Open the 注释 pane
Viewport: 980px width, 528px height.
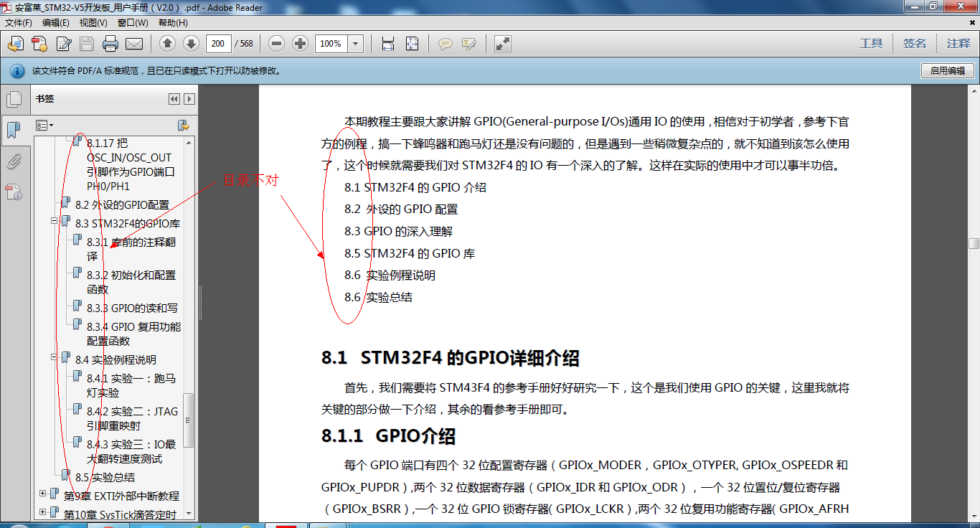(x=958, y=44)
